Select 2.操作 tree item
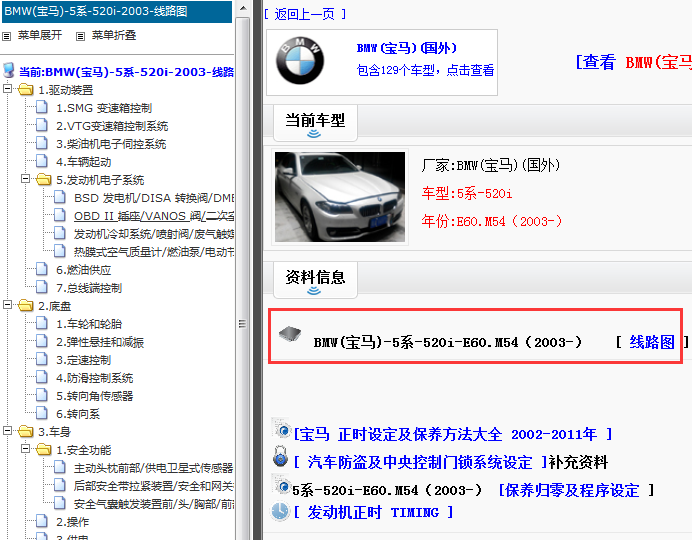This screenshot has width=692, height=540. pyautogui.click(x=72, y=522)
